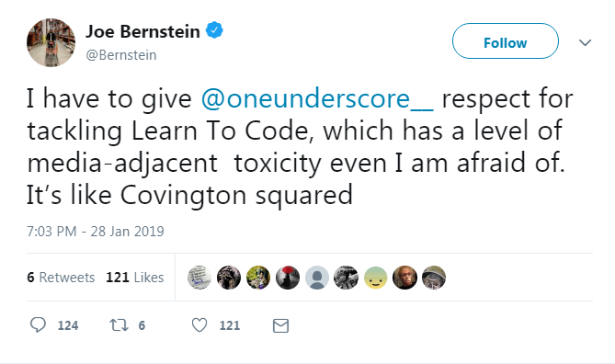
Task: Click the first liker's avatar
Action: pyautogui.click(x=199, y=278)
